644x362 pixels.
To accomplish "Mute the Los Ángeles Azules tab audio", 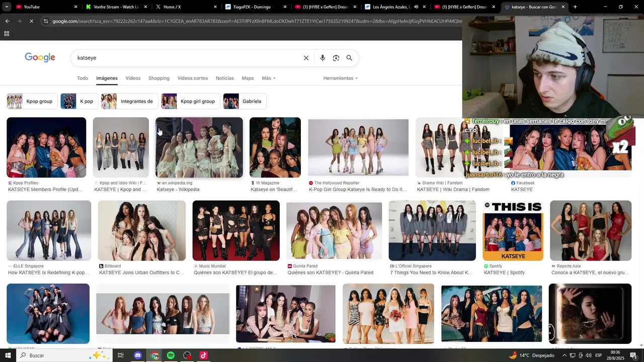I will 416,7.
